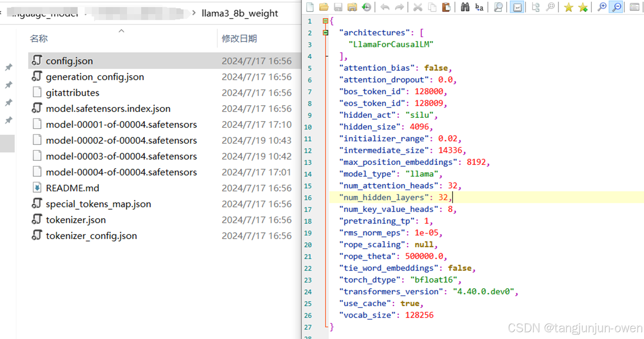Cut selection using scissors icon
Screen dimensions: 644x339
[x=418, y=7]
